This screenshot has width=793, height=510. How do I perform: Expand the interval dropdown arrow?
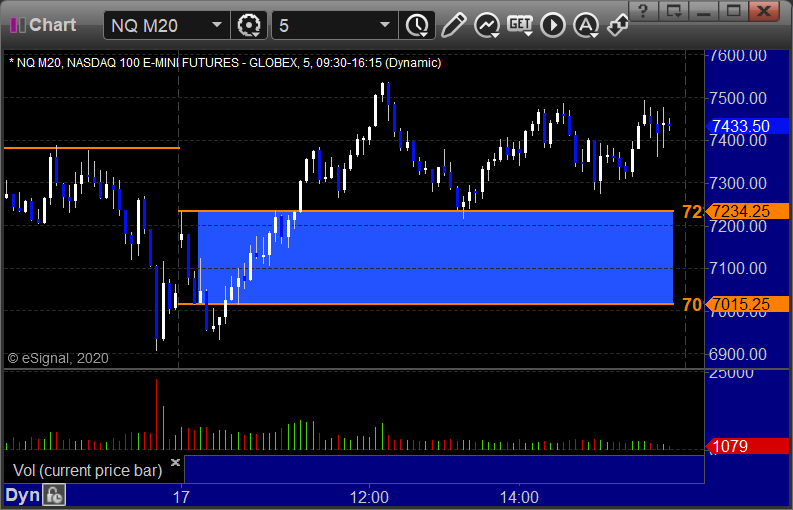pos(385,25)
